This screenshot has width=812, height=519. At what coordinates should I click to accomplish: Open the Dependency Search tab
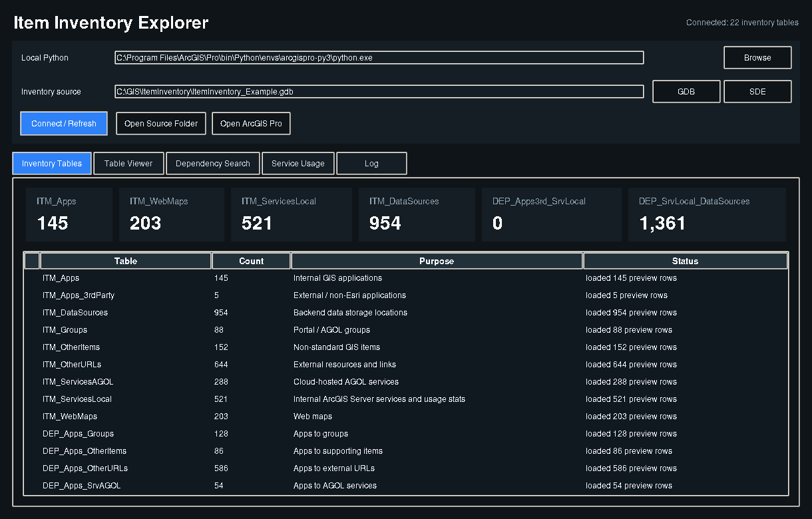213,163
